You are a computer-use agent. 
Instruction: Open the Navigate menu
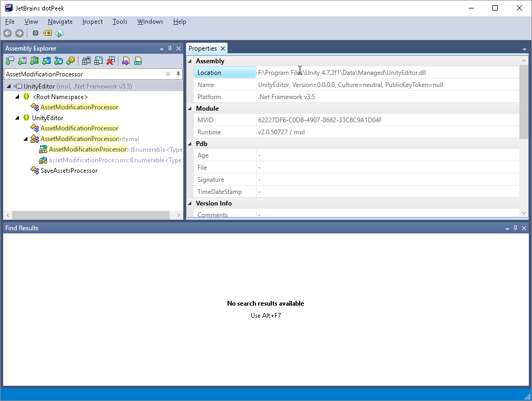[60, 22]
